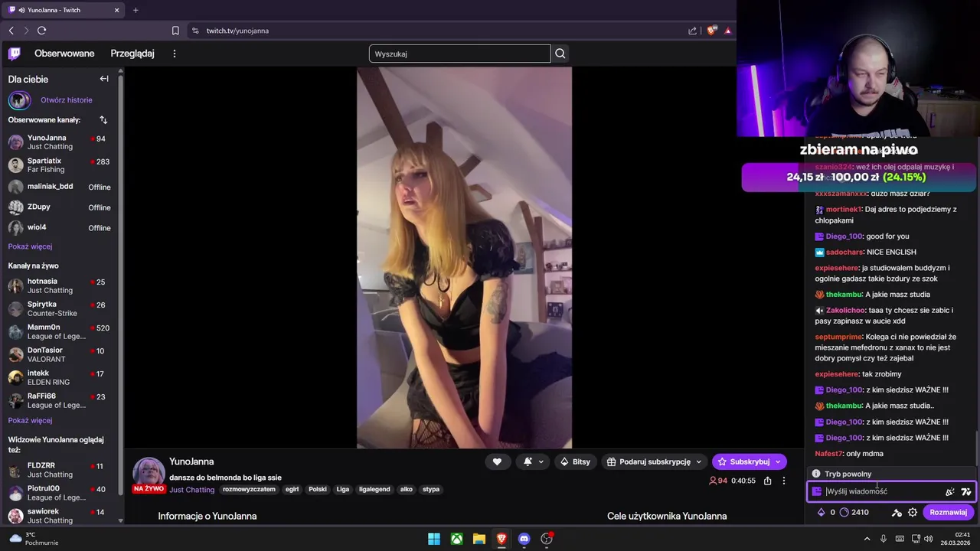This screenshot has height=551, width=980.
Task: Click YunoJanna avatar below the video
Action: point(149,473)
